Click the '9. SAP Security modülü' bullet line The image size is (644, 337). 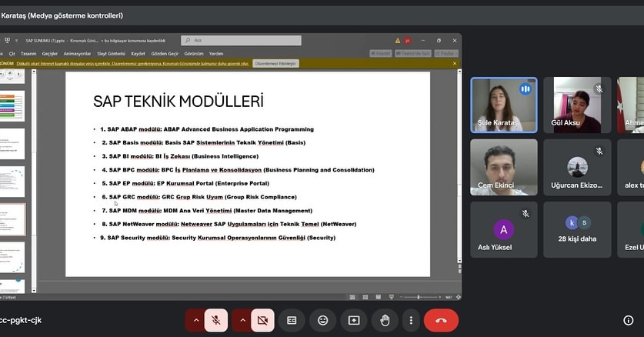click(x=218, y=238)
